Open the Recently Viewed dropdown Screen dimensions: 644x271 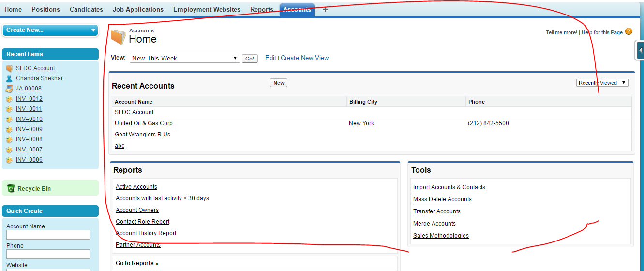point(602,83)
